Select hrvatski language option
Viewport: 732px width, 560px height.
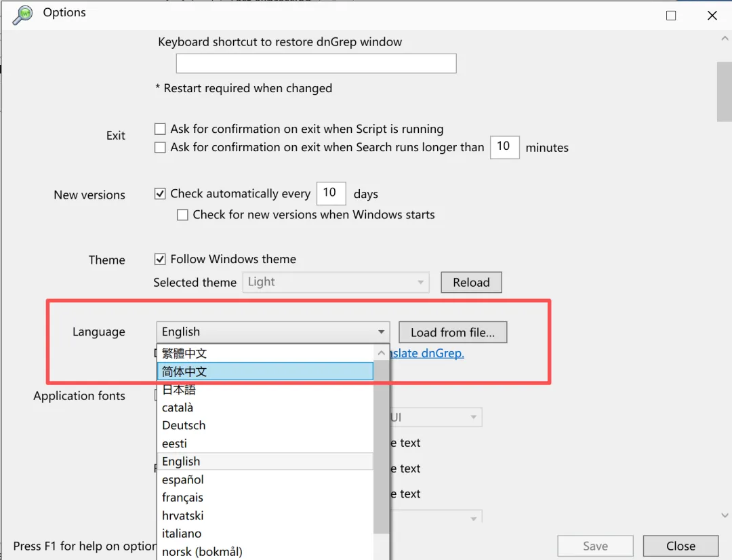coord(265,516)
